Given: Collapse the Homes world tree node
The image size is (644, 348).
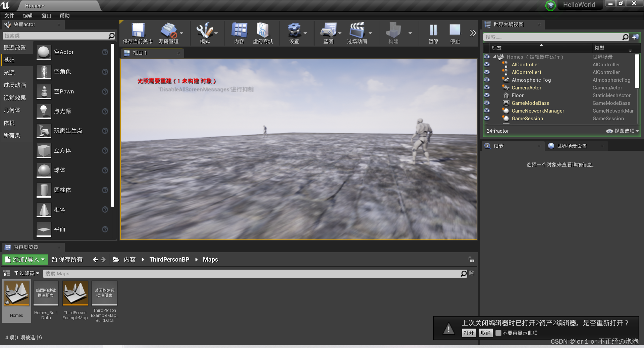Looking at the screenshot, I should [x=494, y=57].
